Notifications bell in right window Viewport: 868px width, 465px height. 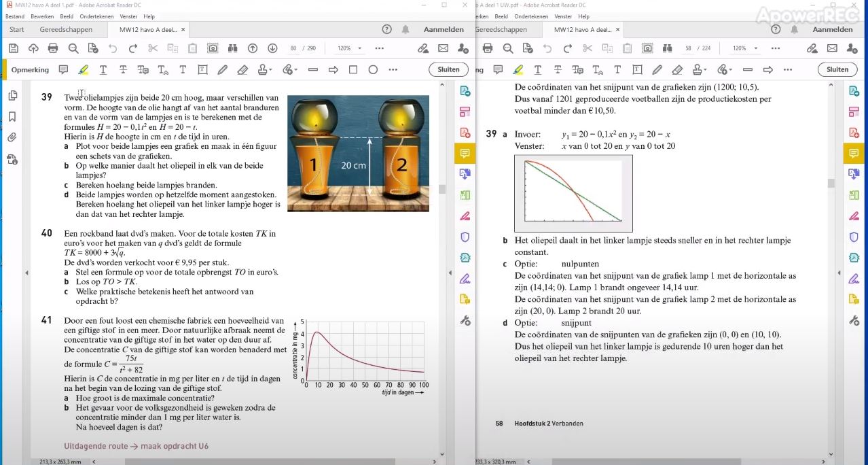(x=793, y=29)
